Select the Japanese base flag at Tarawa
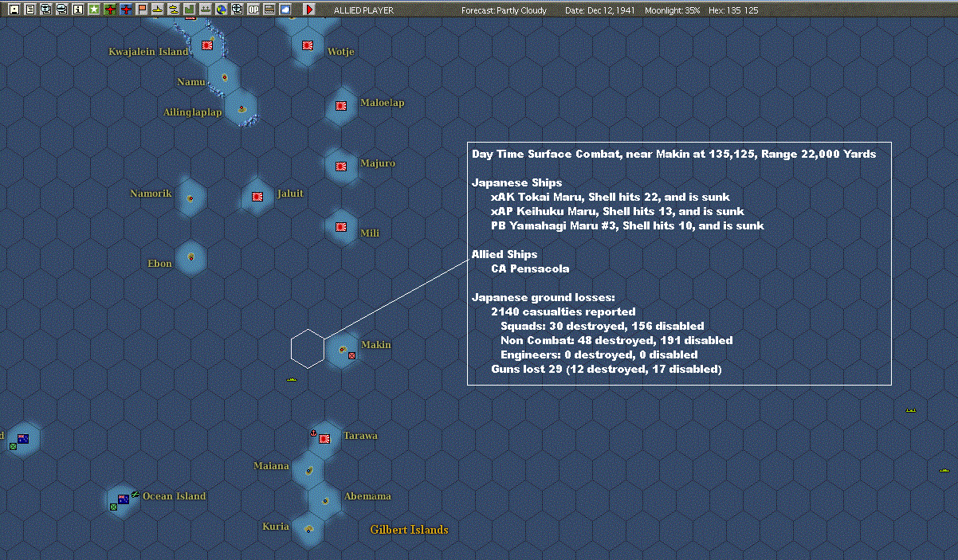Screen dimensions: 958x560 [324, 439]
